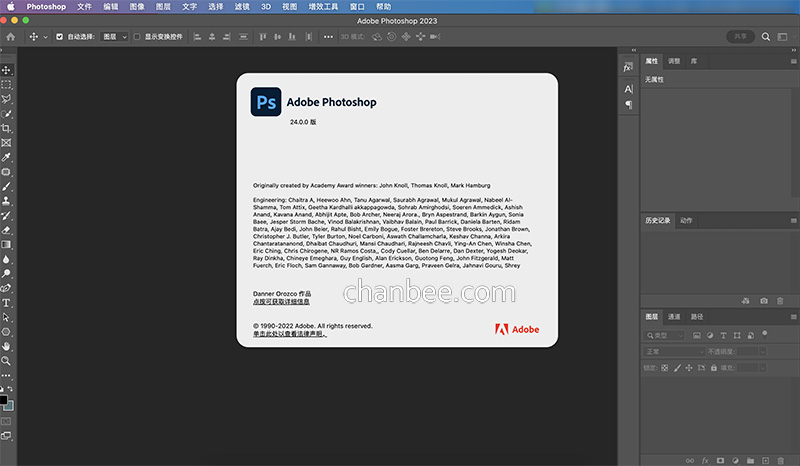The image size is (800, 466).
Task: Toggle adjustment layer filter
Action: [x=710, y=335]
